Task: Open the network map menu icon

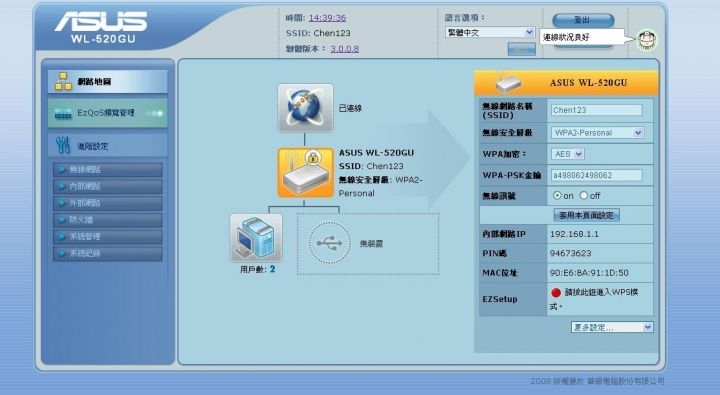Action: coord(63,82)
